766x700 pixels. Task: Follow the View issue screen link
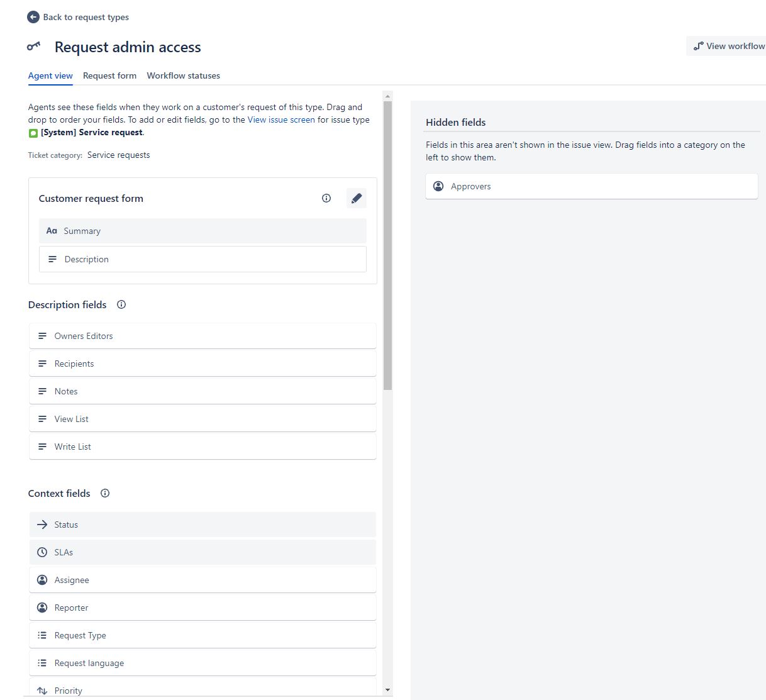click(281, 119)
